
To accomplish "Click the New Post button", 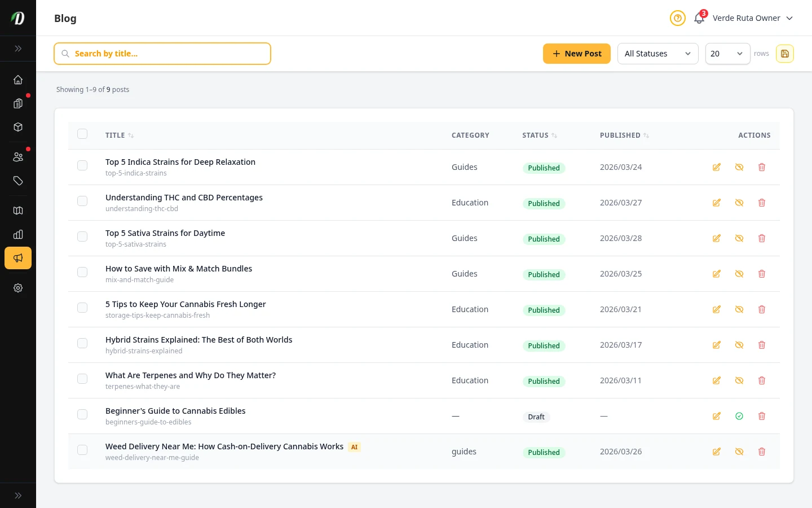I will pyautogui.click(x=576, y=54).
